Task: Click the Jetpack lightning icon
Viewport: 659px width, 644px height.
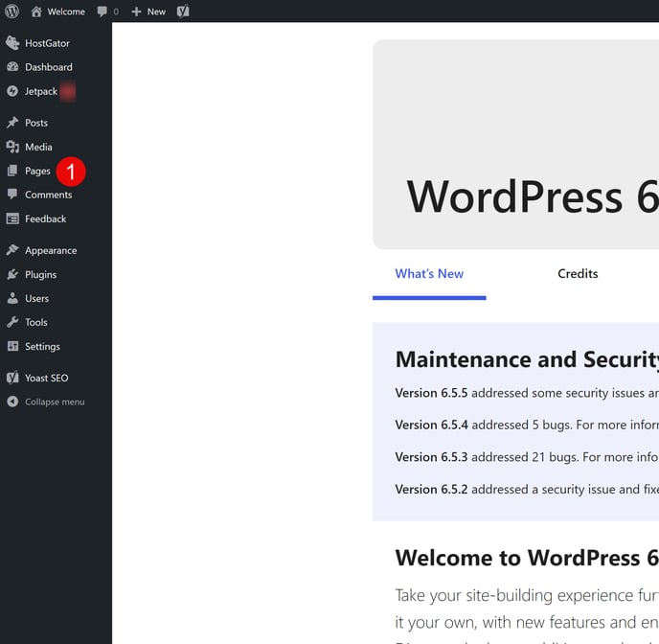Action: coord(12,91)
